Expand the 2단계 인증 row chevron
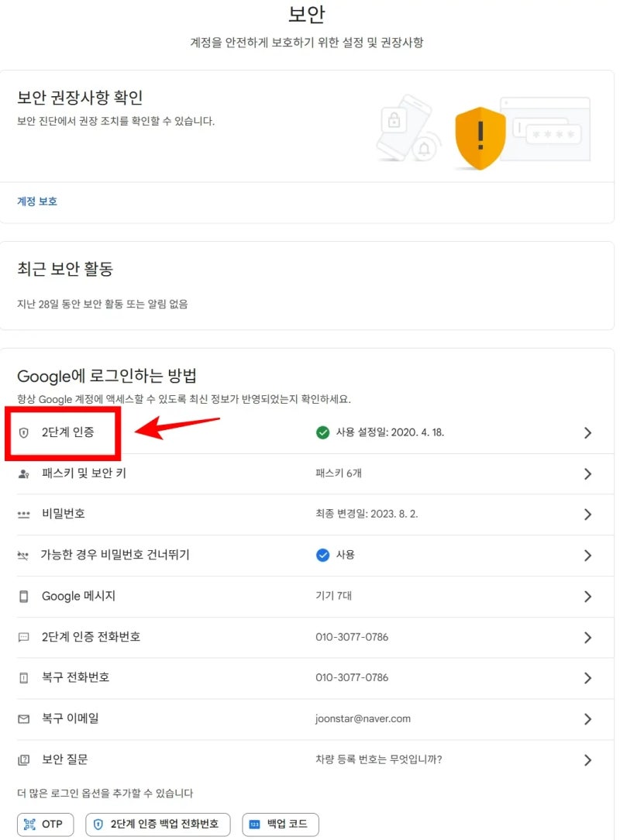Viewport: 620px width, 840px height. pos(587,432)
